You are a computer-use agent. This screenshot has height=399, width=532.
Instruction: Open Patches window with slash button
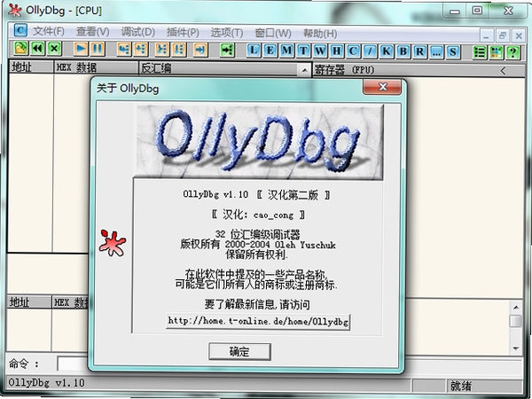pos(370,51)
